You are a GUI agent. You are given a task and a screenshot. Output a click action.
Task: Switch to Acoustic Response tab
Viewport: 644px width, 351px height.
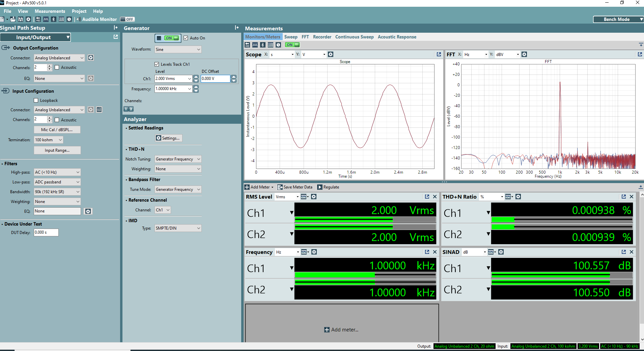pos(397,37)
